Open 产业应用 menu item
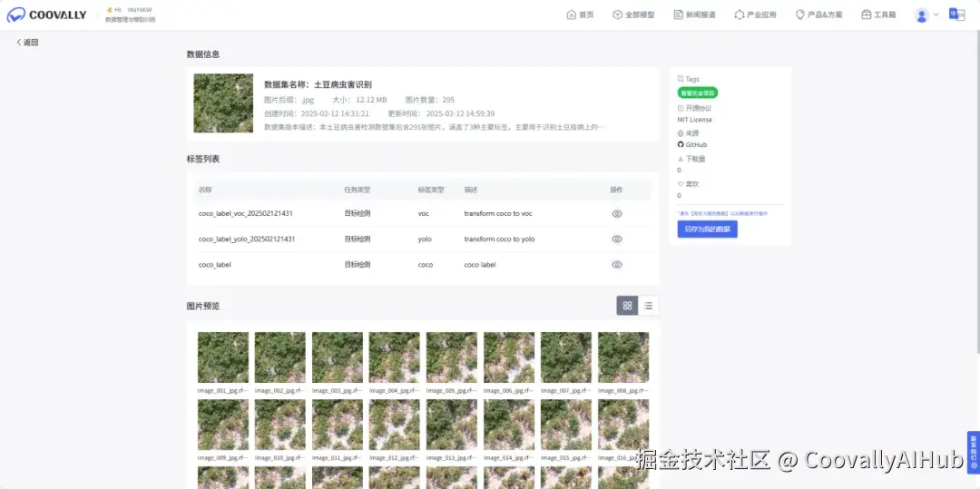Viewport: 980px width, 489px height. click(x=755, y=15)
